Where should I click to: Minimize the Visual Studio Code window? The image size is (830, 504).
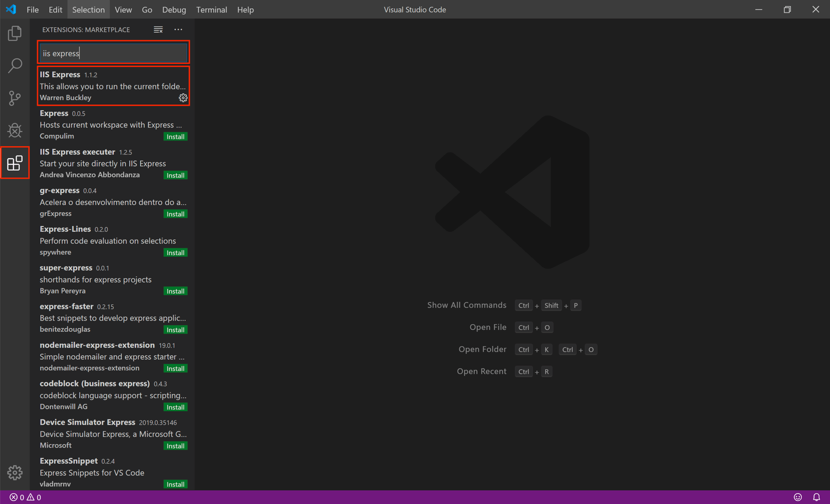[x=759, y=9]
